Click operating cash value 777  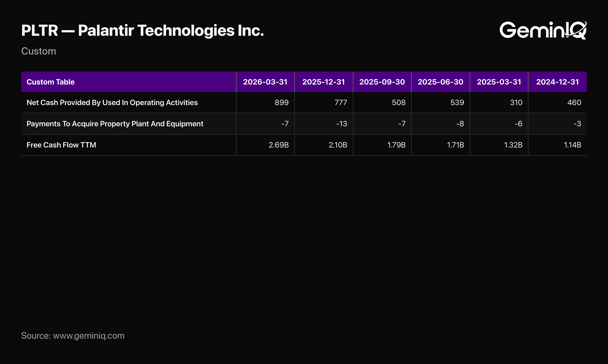click(x=341, y=103)
